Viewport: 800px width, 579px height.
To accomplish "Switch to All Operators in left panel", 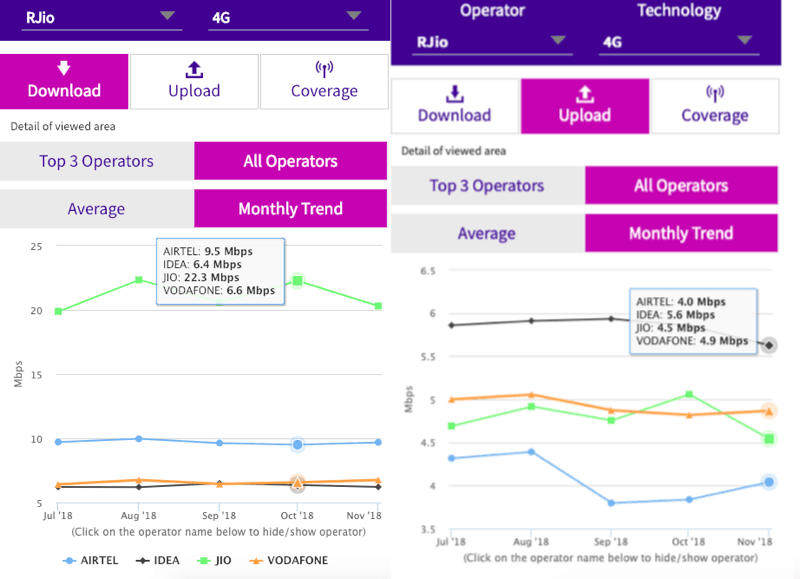I will tap(290, 161).
